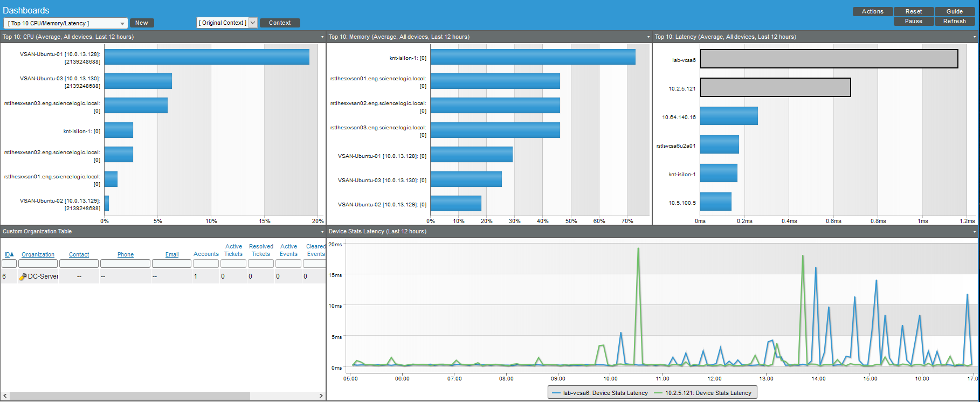
Task: Open the Guide
Action: [x=954, y=11]
